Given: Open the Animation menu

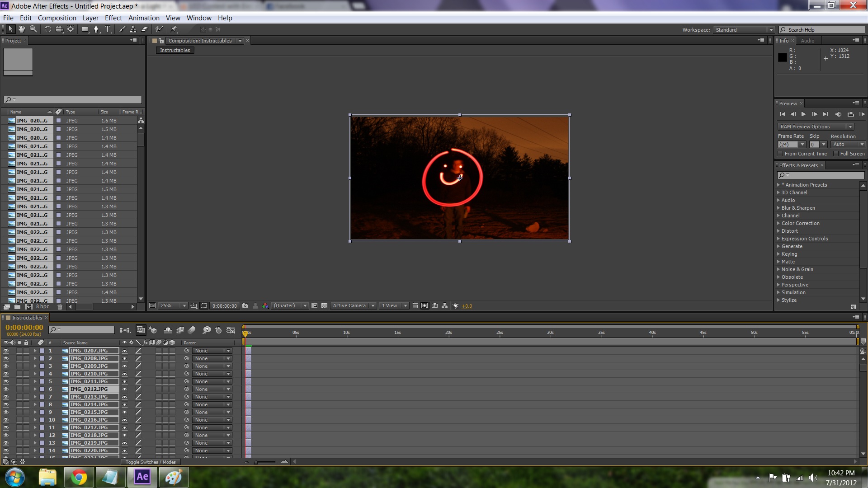Looking at the screenshot, I should pos(144,18).
